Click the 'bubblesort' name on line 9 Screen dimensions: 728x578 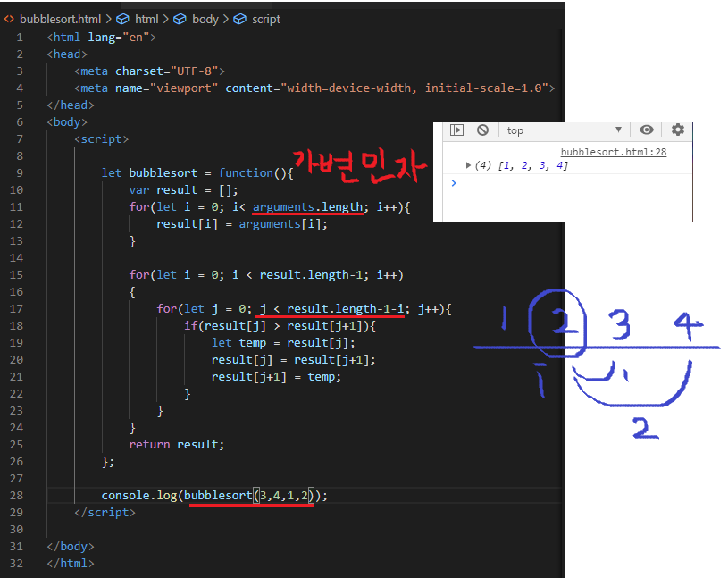[x=163, y=172]
